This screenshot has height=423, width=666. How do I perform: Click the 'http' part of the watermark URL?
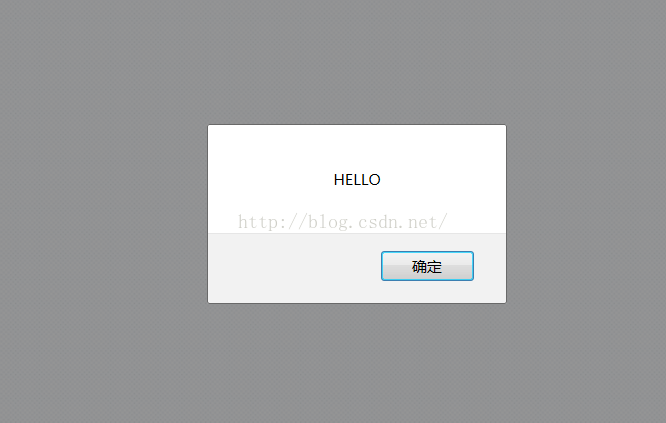(258, 222)
